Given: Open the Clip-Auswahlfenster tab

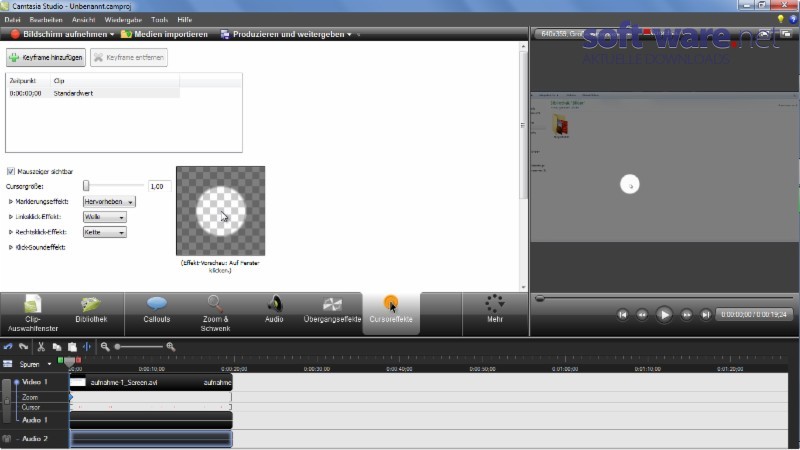Looking at the screenshot, I should (33, 314).
